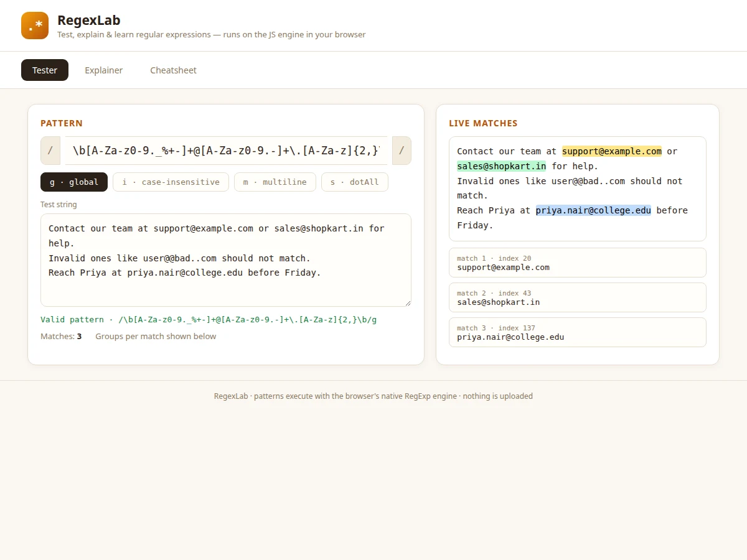Click the RegexLab logo icon
This screenshot has height=560, width=747.
pyautogui.click(x=35, y=26)
